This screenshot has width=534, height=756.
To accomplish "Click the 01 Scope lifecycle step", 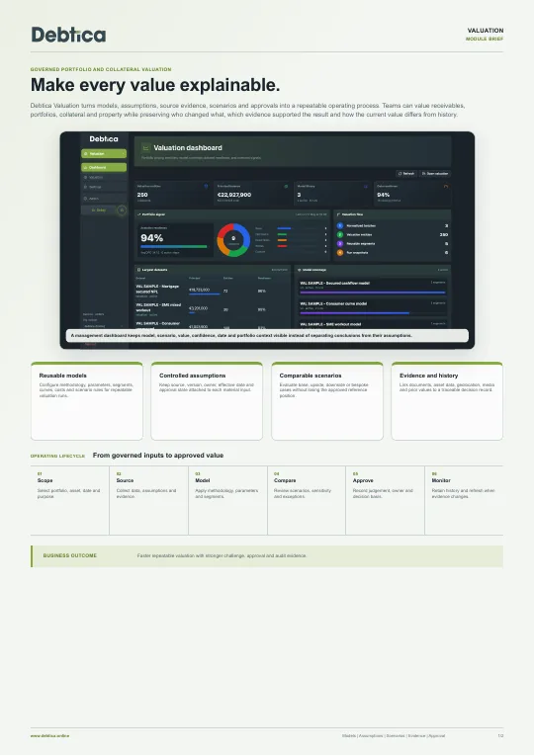I will pyautogui.click(x=70, y=500).
